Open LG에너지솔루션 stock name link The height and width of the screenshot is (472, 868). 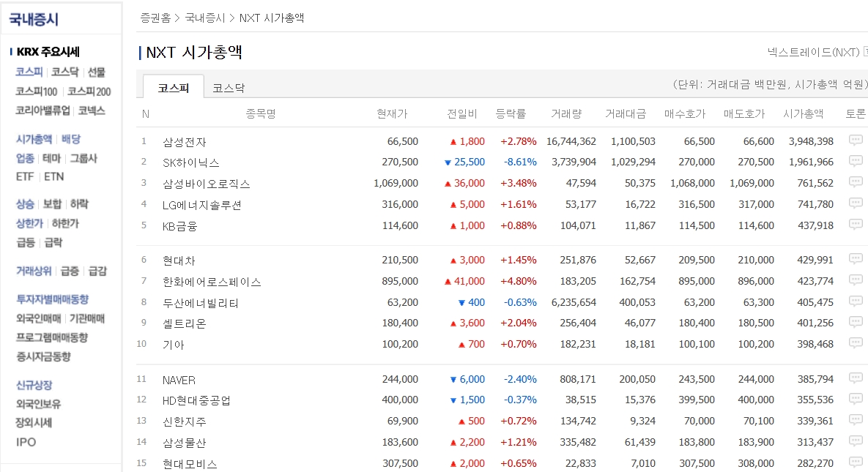(201, 205)
